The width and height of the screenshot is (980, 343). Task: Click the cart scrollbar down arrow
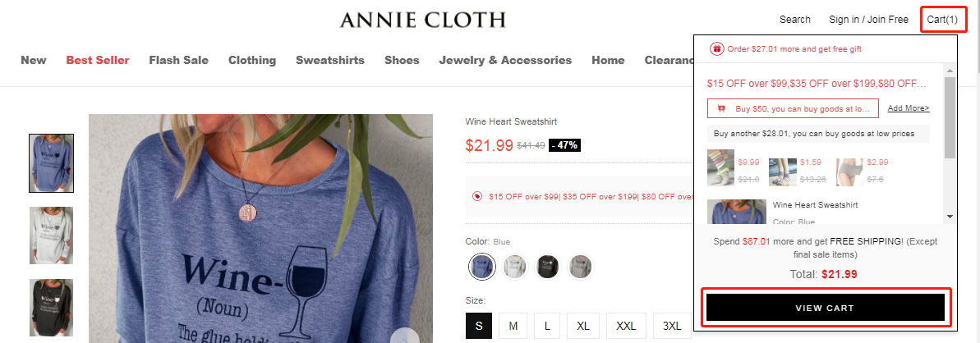pos(950,216)
